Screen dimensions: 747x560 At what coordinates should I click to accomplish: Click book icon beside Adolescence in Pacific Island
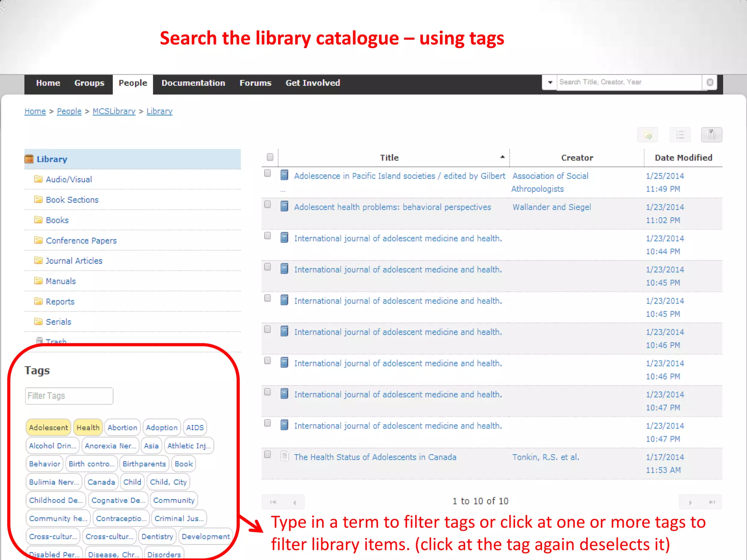[x=285, y=175]
